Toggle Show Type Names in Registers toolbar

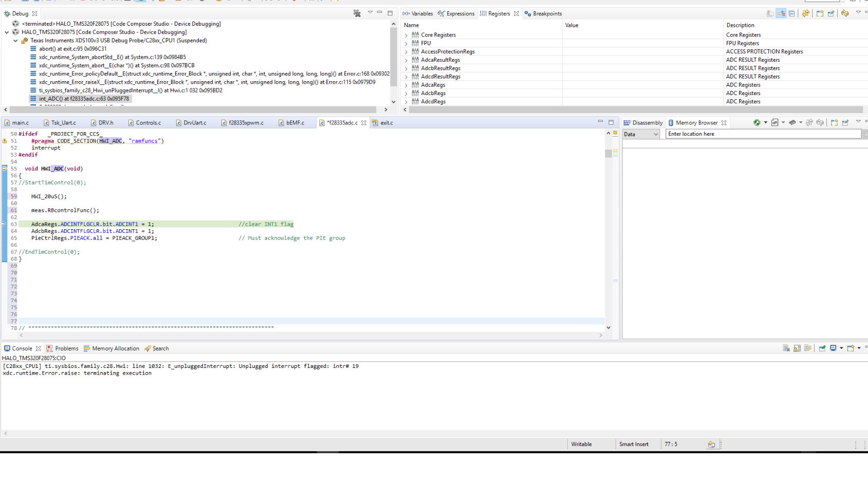[770, 13]
